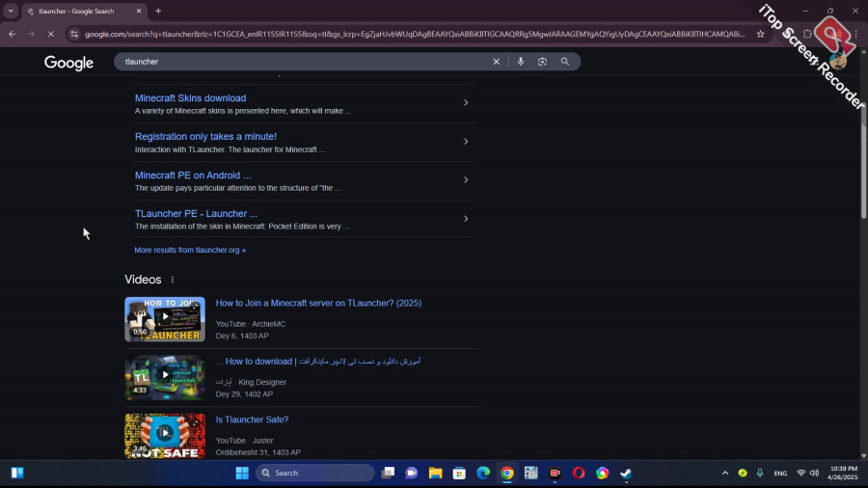Play How to download video thumbnail
The height and width of the screenshot is (488, 868).
tap(165, 378)
